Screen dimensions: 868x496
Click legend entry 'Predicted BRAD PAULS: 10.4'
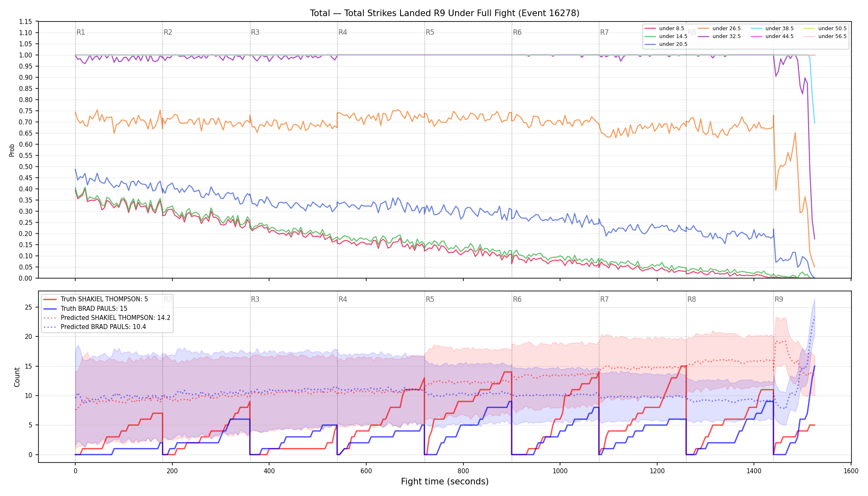coord(95,327)
